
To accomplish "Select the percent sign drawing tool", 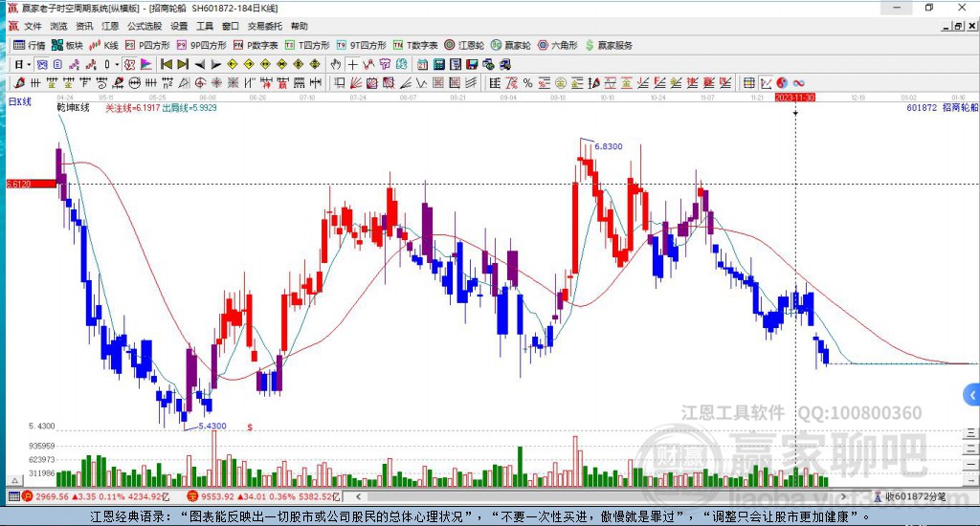I will point(527,83).
